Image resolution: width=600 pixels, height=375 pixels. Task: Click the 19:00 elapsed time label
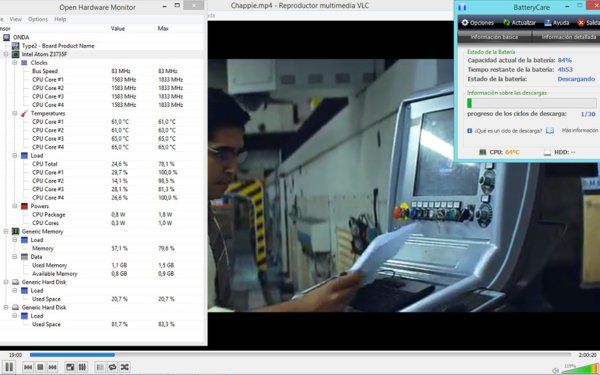pyautogui.click(x=15, y=355)
